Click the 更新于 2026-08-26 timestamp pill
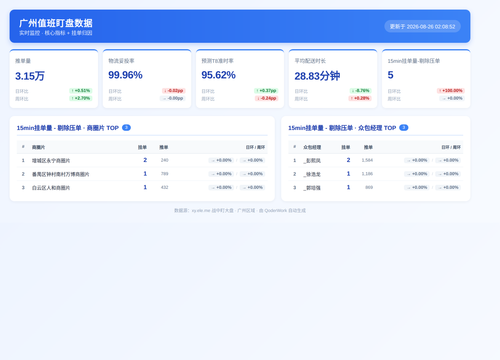 pyautogui.click(x=422, y=26)
